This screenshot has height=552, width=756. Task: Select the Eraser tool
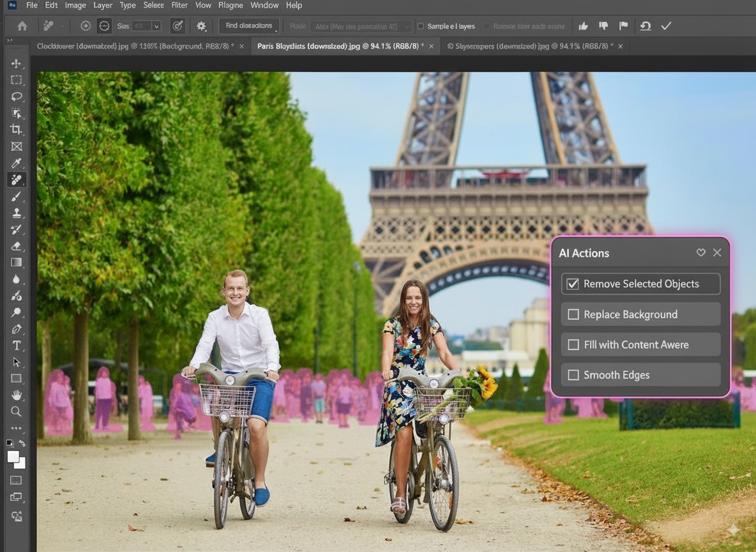tap(17, 246)
